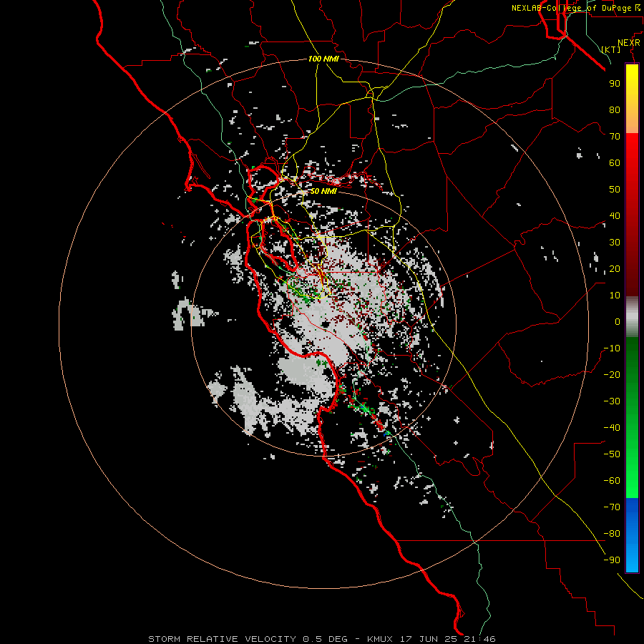Click the "-30" scale value
This screenshot has height=644, width=644.
coord(612,401)
